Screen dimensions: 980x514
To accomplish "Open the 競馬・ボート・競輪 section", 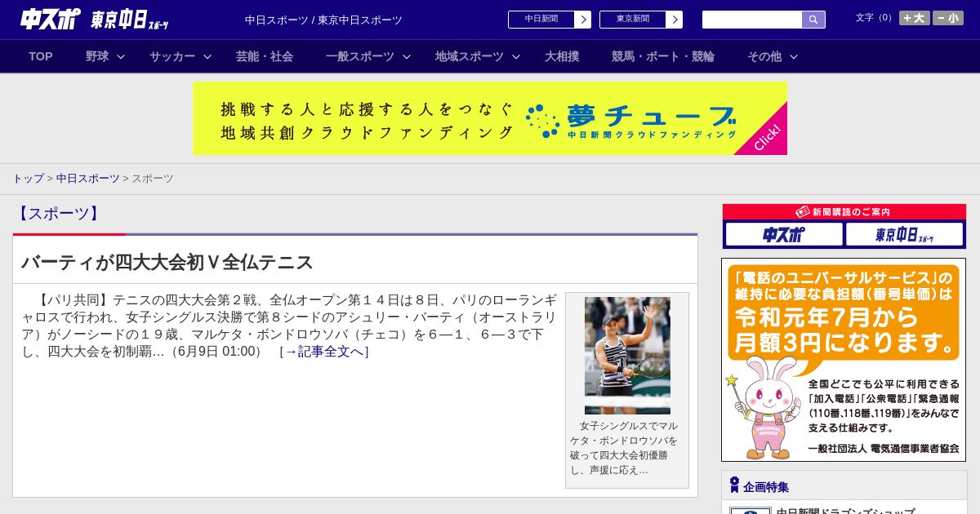I will click(x=663, y=56).
